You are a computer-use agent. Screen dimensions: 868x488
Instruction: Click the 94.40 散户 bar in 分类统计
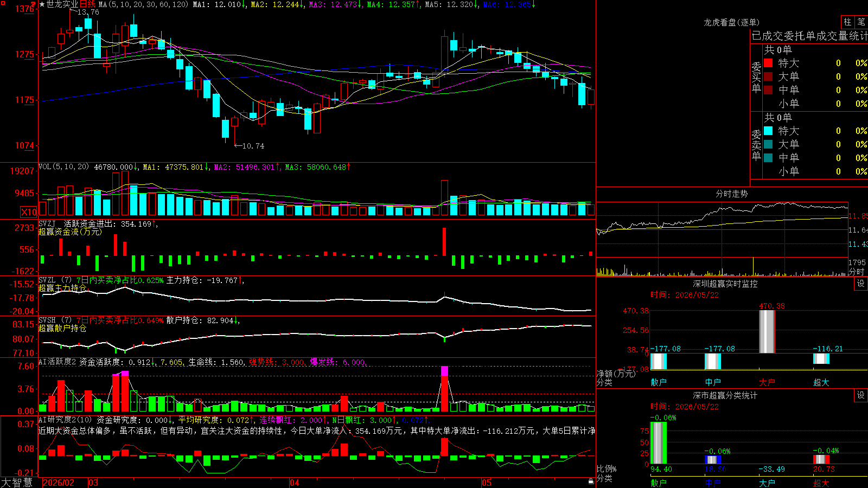pyautogui.click(x=659, y=443)
